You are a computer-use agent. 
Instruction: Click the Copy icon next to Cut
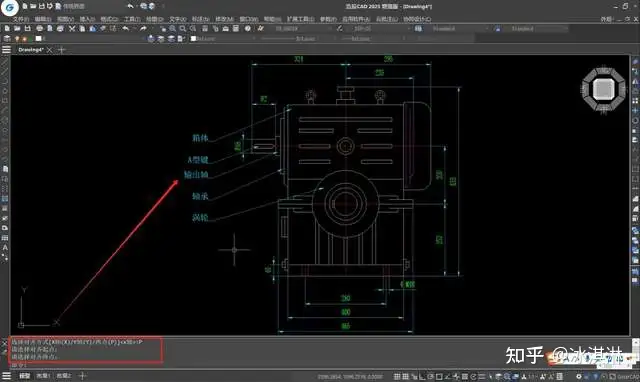point(82,29)
